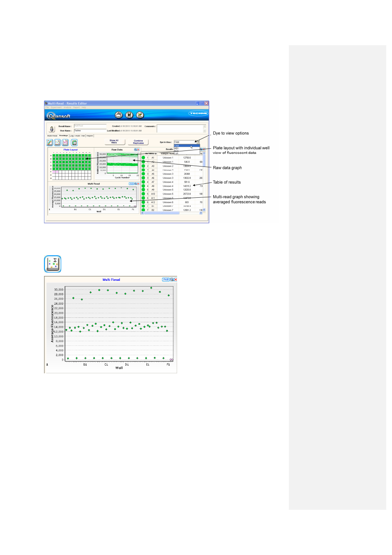Close small Multi Read graph in editor
Viewport: 392px width, 555px height.
coord(138,184)
